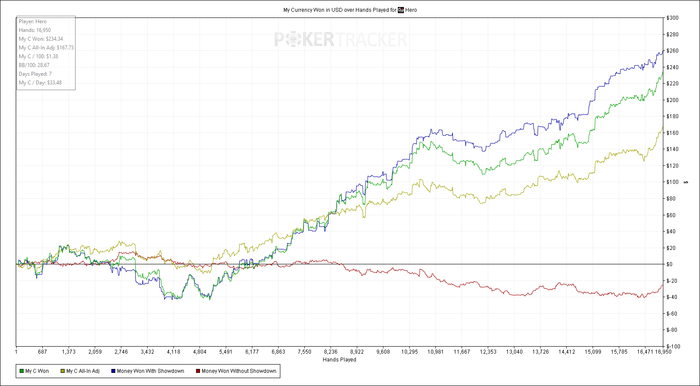700x386 pixels.
Task: Select the My C All-In Adj legend label
Action: [83, 371]
